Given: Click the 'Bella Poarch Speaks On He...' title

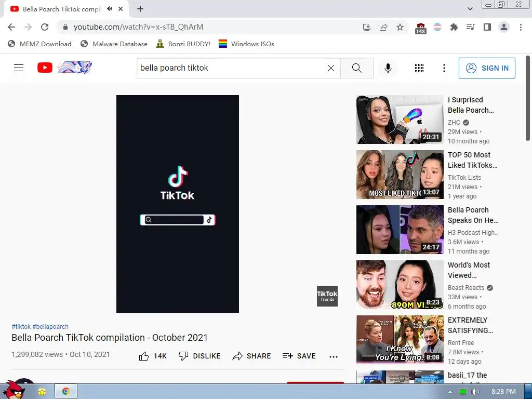Looking at the screenshot, I should [473, 215].
